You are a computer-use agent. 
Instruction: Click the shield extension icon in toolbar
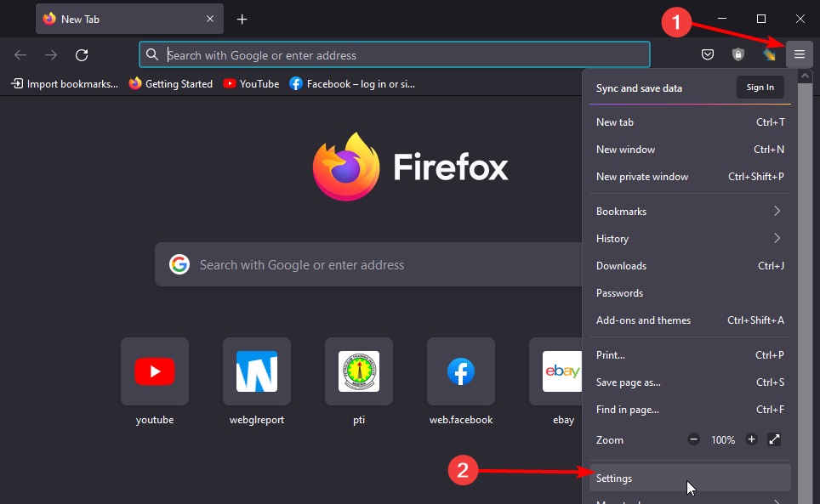(x=737, y=54)
